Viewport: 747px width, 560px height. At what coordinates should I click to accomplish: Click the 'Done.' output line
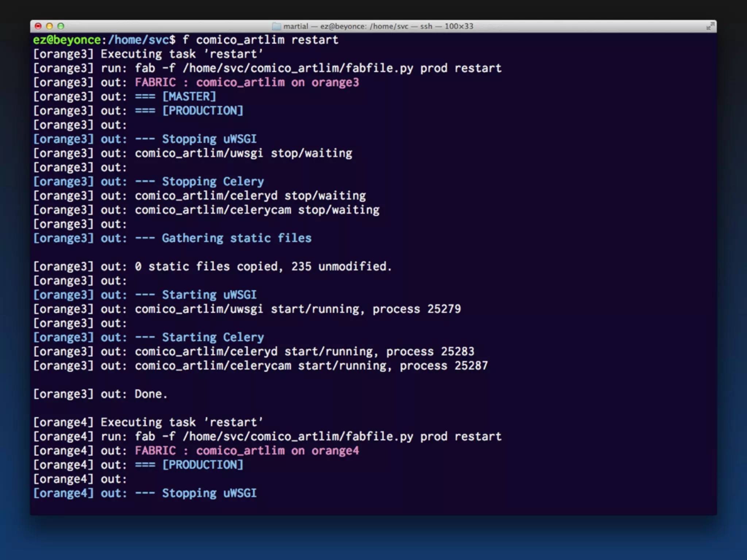(151, 394)
